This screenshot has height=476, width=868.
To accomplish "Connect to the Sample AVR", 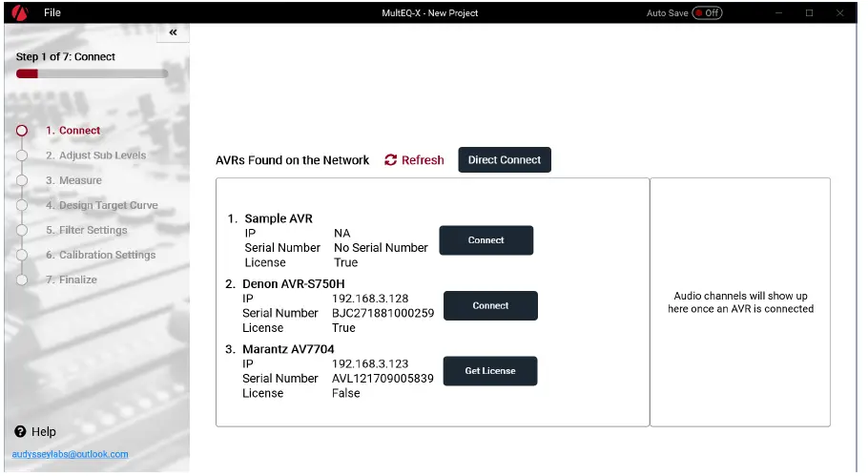I will pyautogui.click(x=486, y=240).
